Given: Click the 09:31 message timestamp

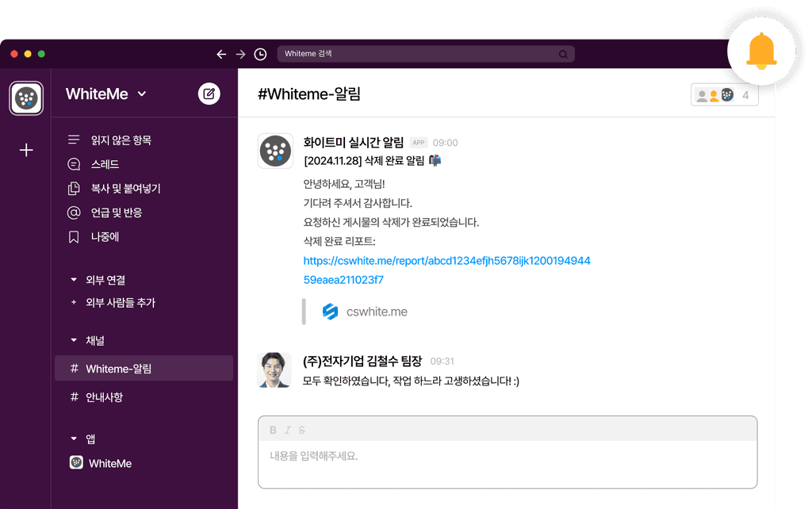Looking at the screenshot, I should [442, 362].
